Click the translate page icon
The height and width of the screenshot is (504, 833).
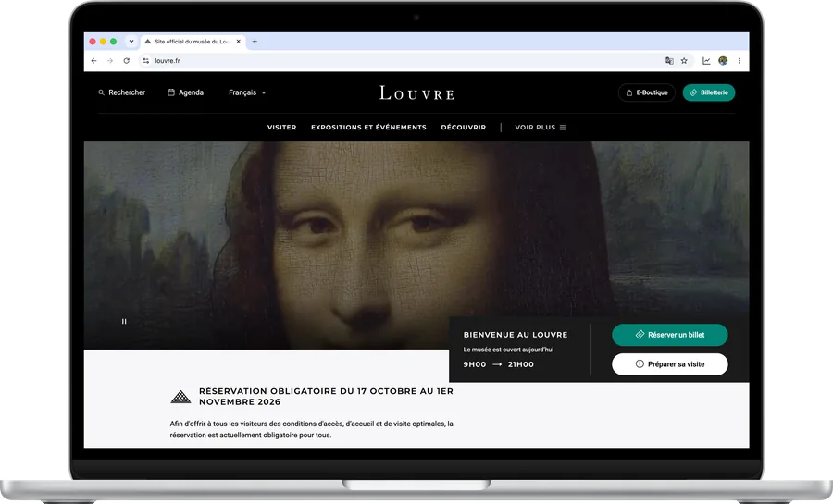[669, 61]
